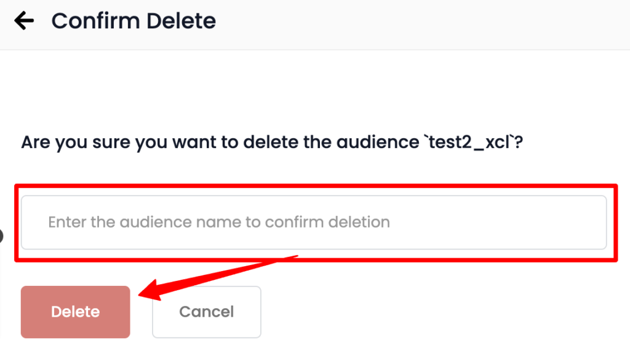Choose Cancel to keep the audience

[x=206, y=312]
